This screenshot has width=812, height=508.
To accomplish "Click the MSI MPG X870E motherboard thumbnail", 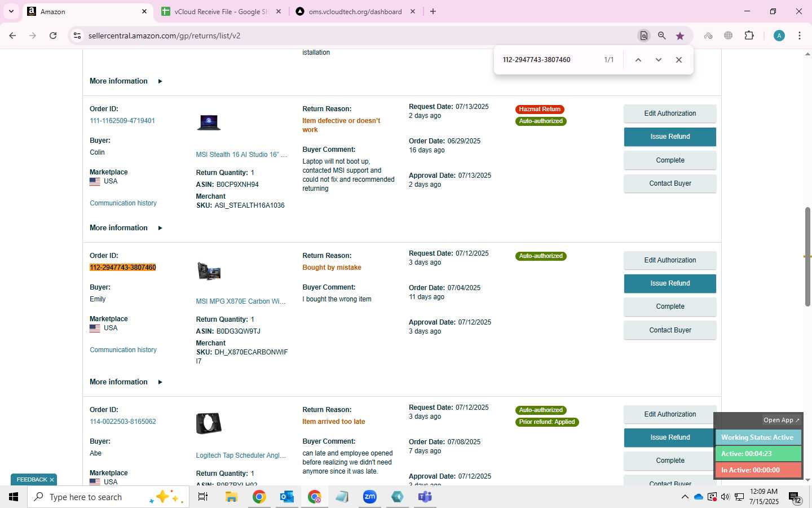I will pos(209,271).
